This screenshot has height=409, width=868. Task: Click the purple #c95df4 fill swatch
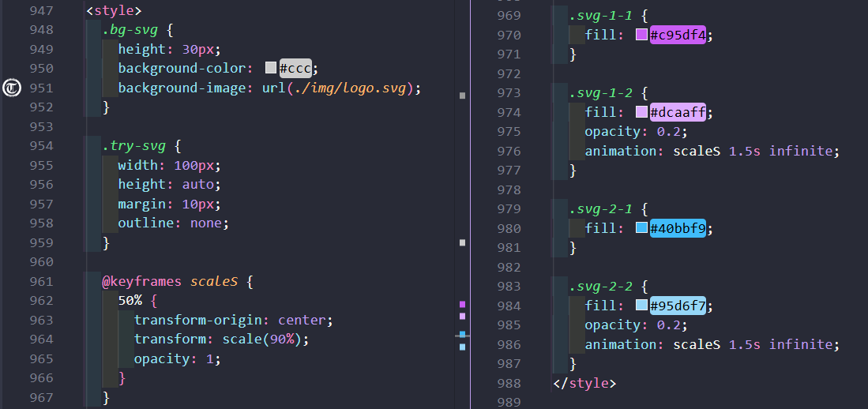[641, 36]
